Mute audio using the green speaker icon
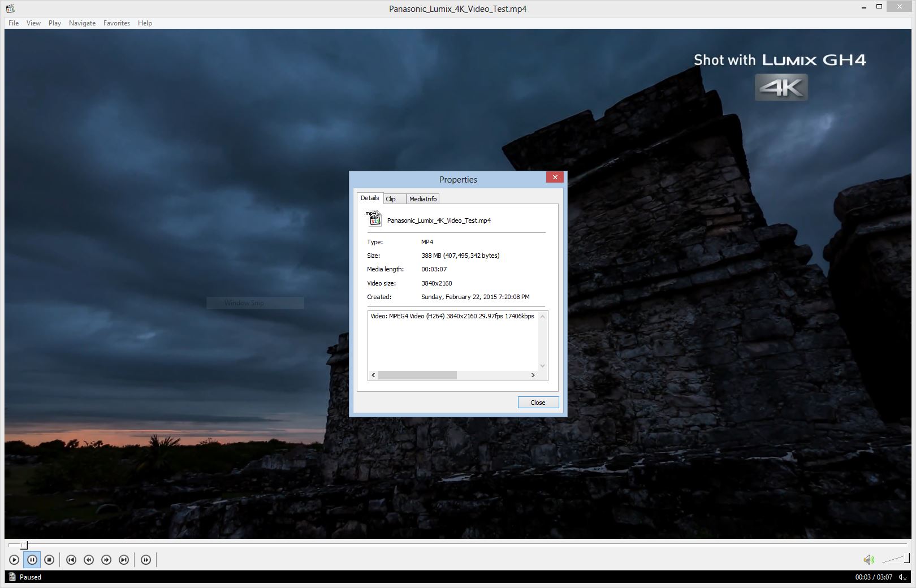 (x=869, y=560)
